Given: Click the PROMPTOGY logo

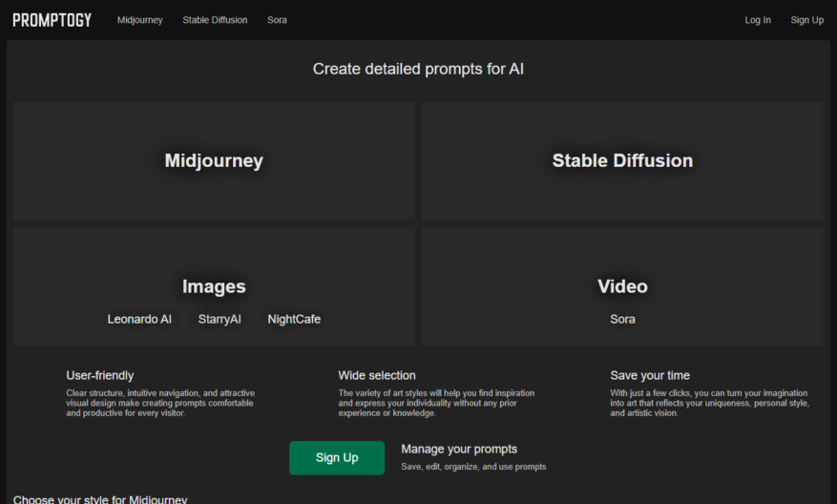Looking at the screenshot, I should tap(52, 20).
